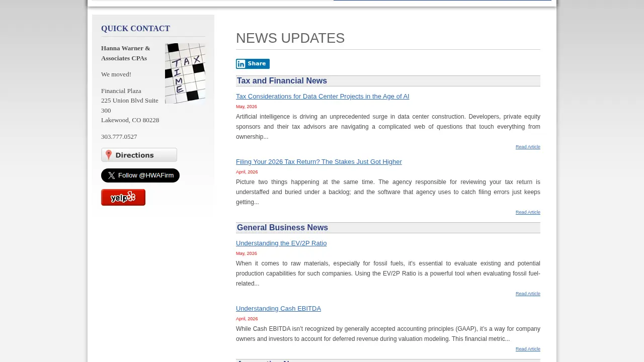
Task: Open Tax Considerations for Data Center Projects article
Action: (323, 97)
